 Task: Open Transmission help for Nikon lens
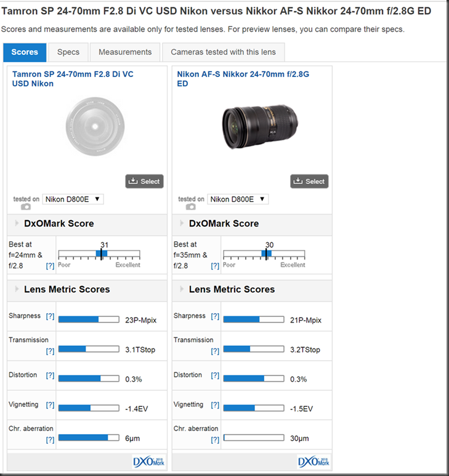(215, 351)
